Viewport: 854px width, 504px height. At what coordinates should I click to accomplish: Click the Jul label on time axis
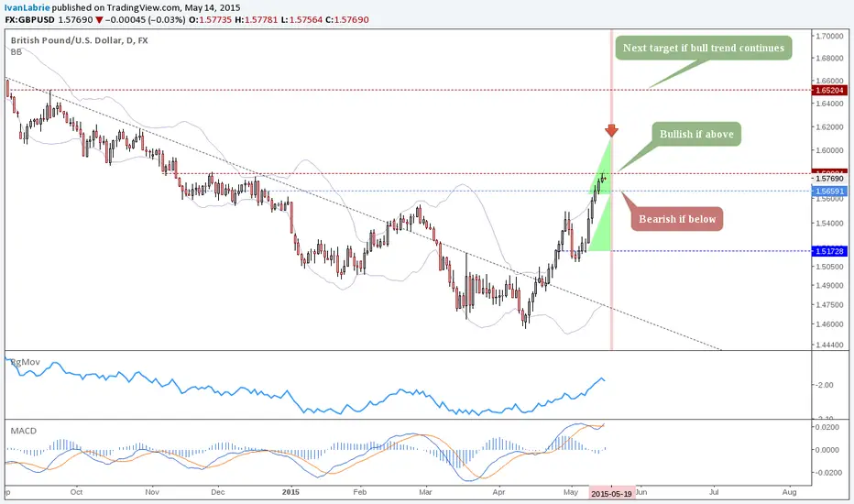714,492
